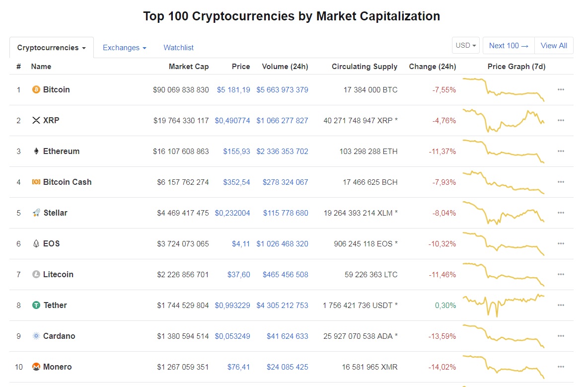The image size is (588, 387).
Task: Click the Monero logo icon
Action: [36, 367]
